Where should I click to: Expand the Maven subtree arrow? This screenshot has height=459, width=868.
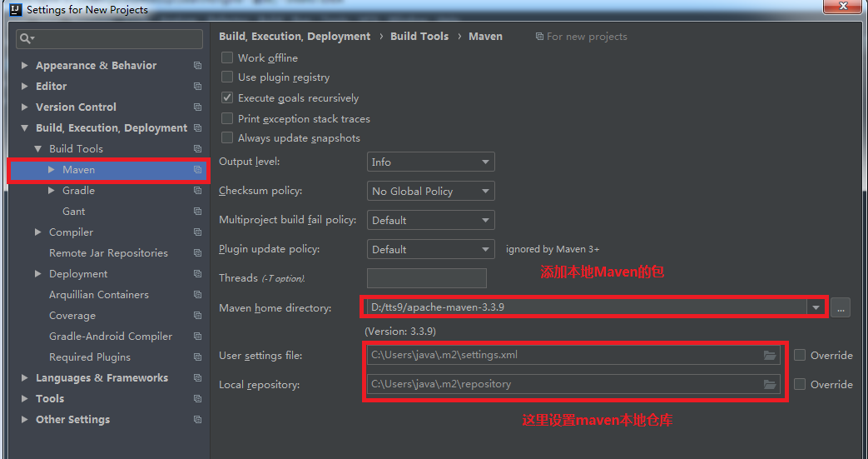51,170
